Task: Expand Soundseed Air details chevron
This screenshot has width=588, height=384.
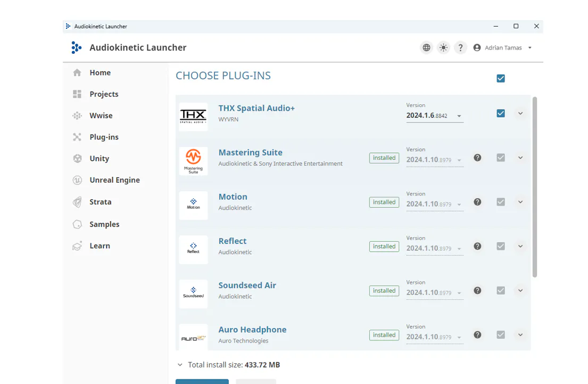Action: point(520,291)
